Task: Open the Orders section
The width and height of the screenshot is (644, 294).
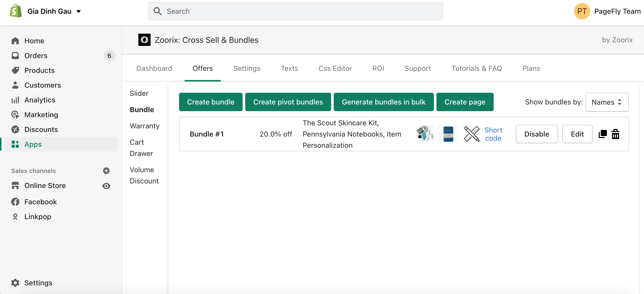Action: pos(36,56)
